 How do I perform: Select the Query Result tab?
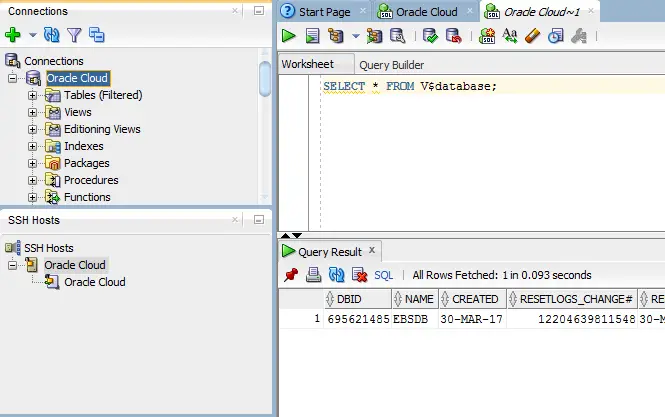point(330,252)
